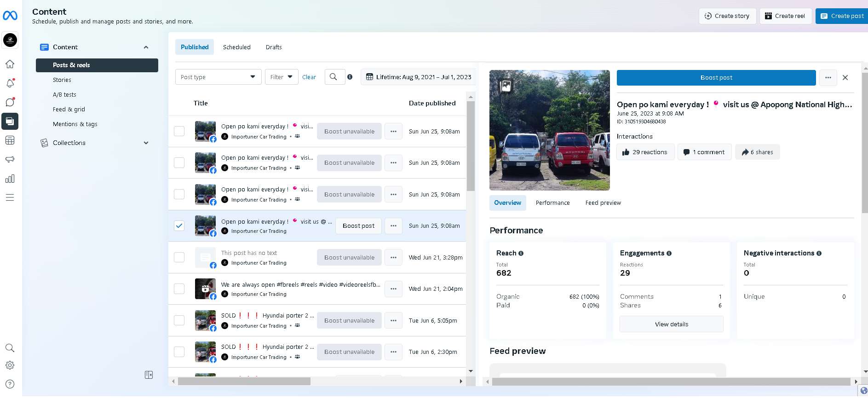Screen dimensions: 868x399
Task: Click the Create post button
Action: [x=842, y=16]
